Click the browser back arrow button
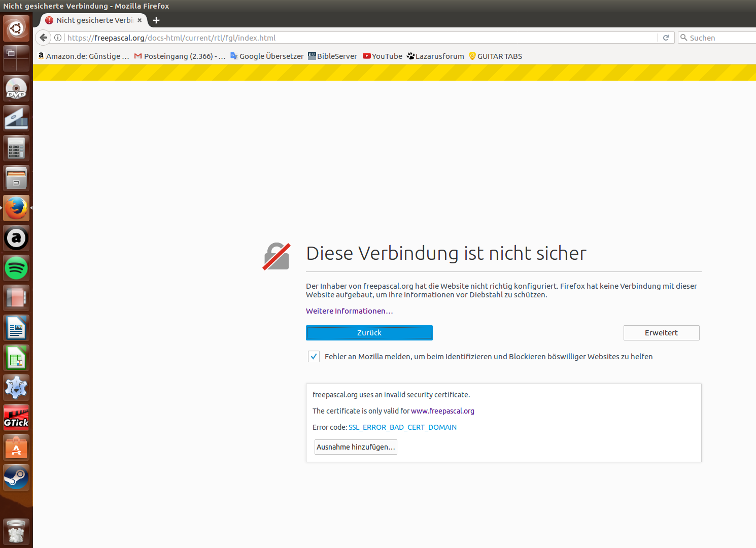 (x=43, y=38)
